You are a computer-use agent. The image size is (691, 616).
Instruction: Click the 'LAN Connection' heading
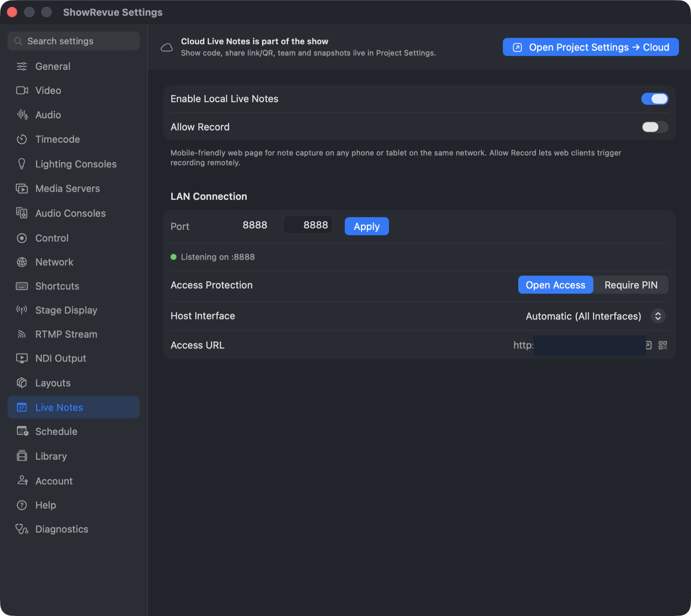point(208,196)
